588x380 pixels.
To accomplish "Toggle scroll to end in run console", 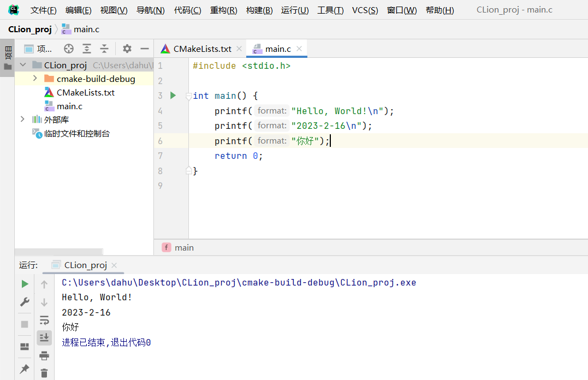I will click(44, 337).
